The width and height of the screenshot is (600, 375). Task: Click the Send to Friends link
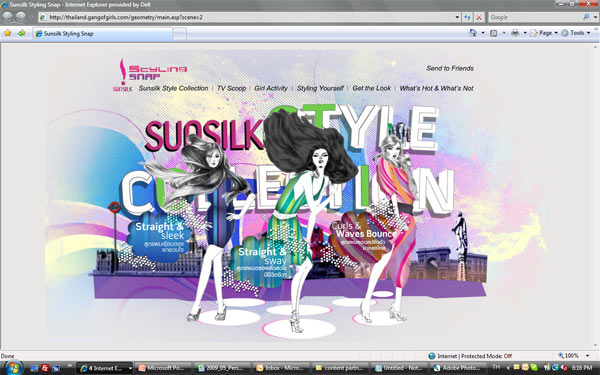(450, 68)
